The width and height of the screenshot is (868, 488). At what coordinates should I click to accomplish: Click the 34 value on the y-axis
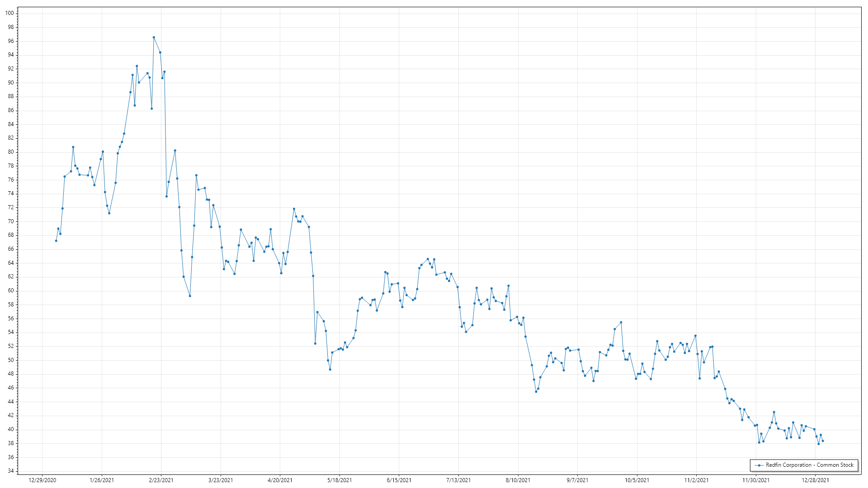[10, 471]
